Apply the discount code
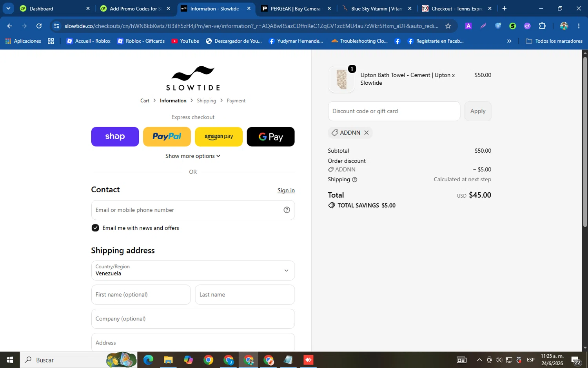 tap(478, 111)
